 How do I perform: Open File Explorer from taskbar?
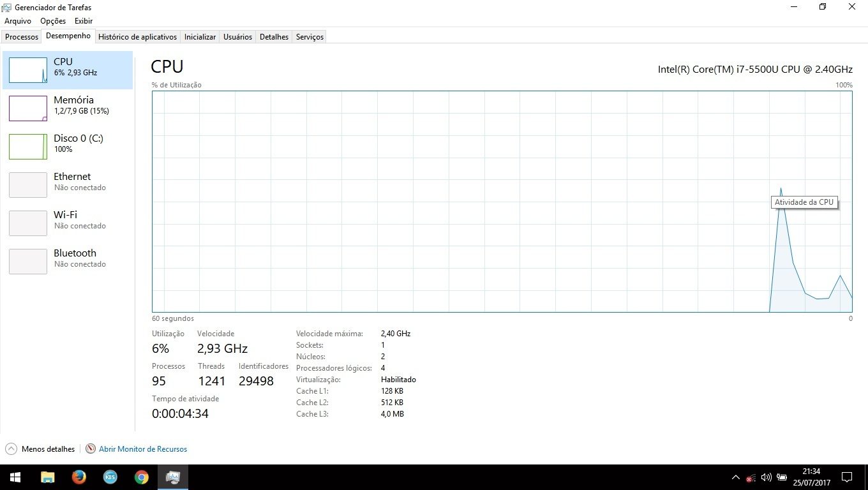[x=47, y=477]
